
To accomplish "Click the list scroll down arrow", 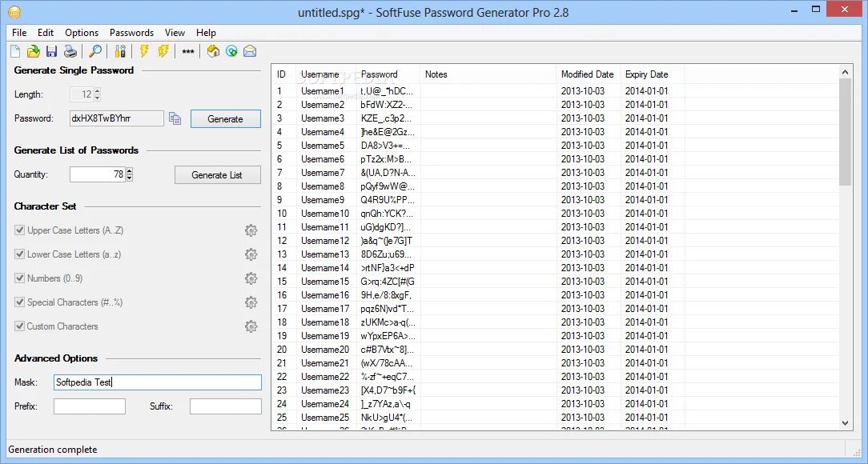I will [845, 423].
